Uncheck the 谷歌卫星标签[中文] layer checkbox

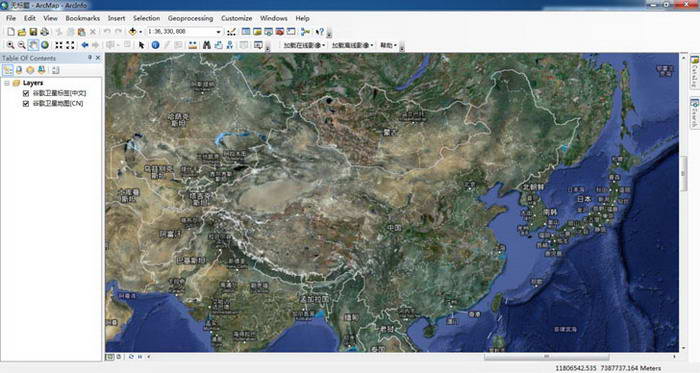[26, 93]
